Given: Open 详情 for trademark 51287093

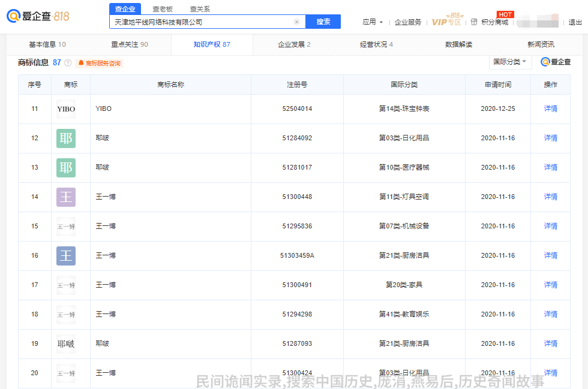Looking at the screenshot, I should click(551, 343).
